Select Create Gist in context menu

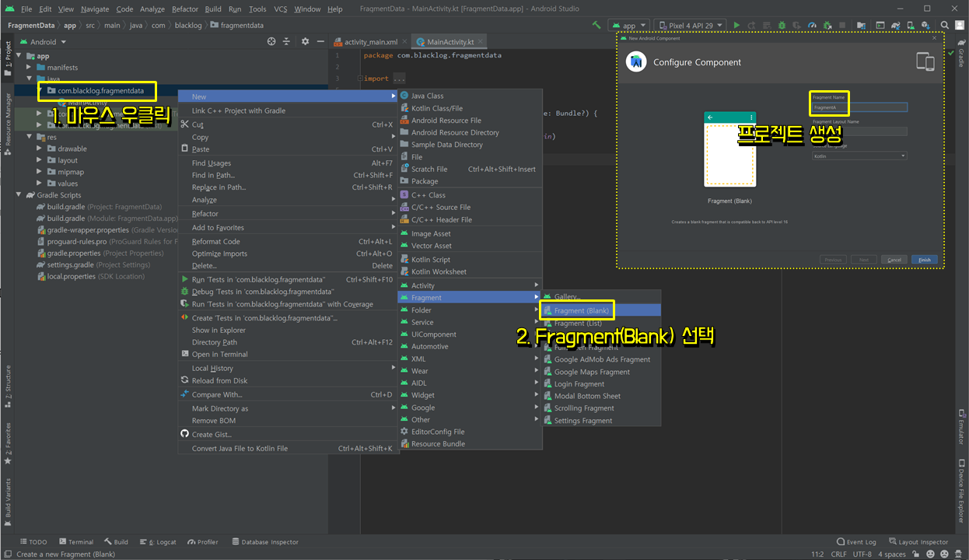(x=288, y=435)
